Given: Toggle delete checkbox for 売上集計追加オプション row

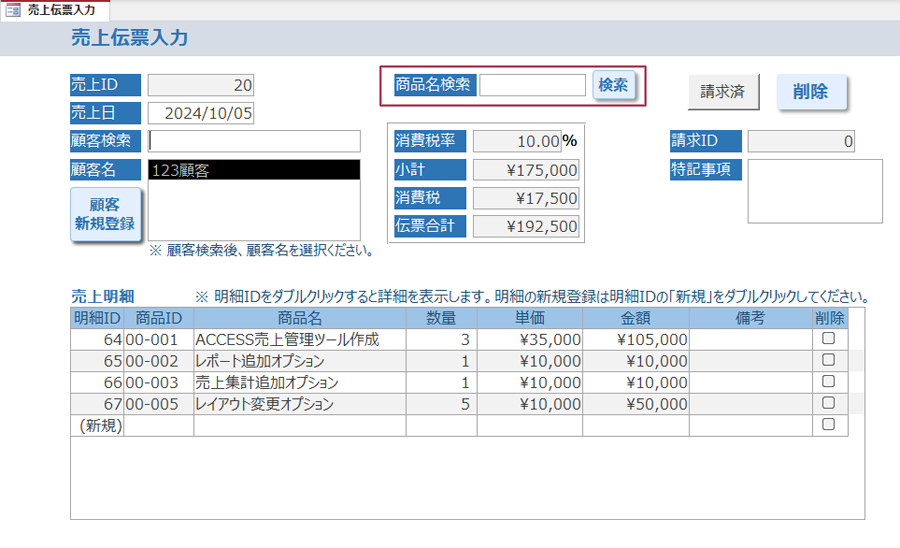Looking at the screenshot, I should 828,382.
